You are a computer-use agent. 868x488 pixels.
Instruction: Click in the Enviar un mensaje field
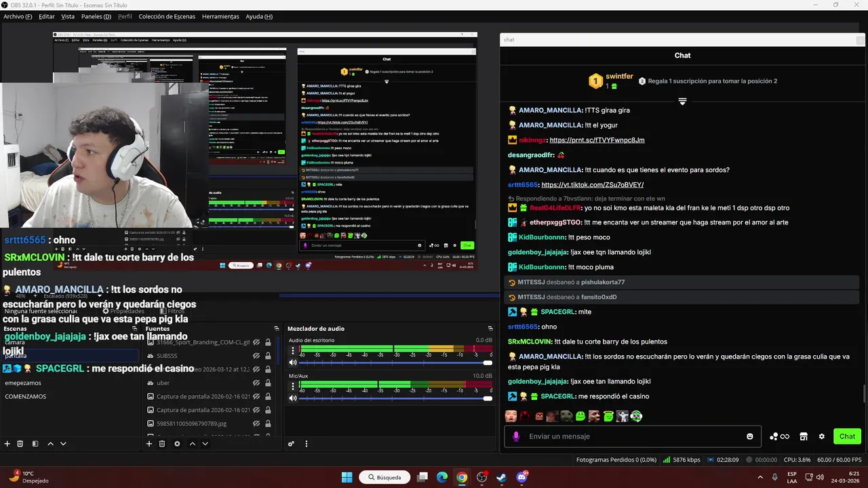point(634,436)
